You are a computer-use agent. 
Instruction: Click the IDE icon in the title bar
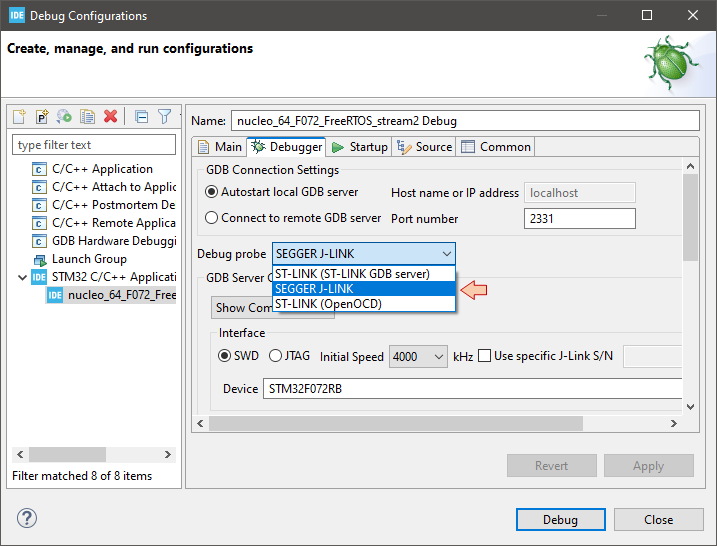[x=16, y=15]
